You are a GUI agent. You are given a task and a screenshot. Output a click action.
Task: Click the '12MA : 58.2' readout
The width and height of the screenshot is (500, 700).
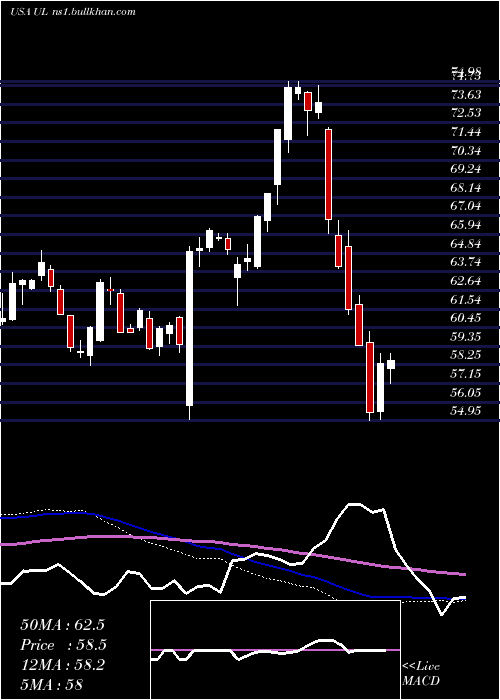tap(62, 665)
